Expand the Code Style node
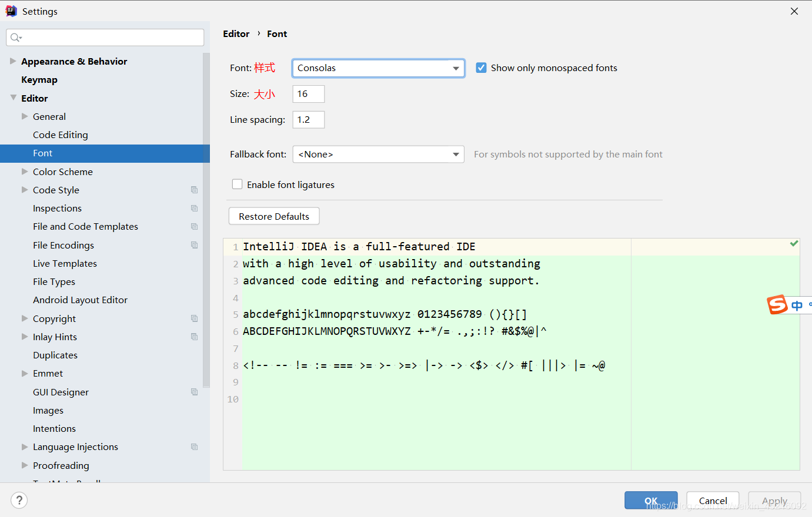 pos(25,190)
